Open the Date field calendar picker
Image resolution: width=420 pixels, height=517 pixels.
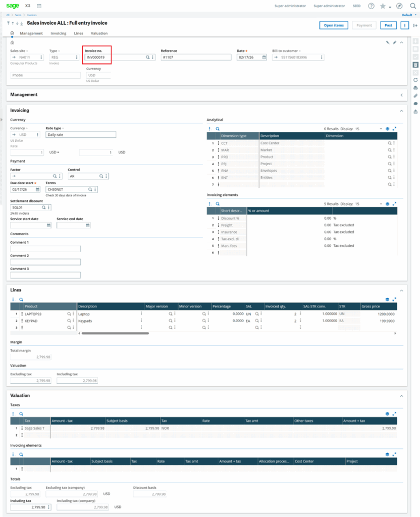point(264,58)
